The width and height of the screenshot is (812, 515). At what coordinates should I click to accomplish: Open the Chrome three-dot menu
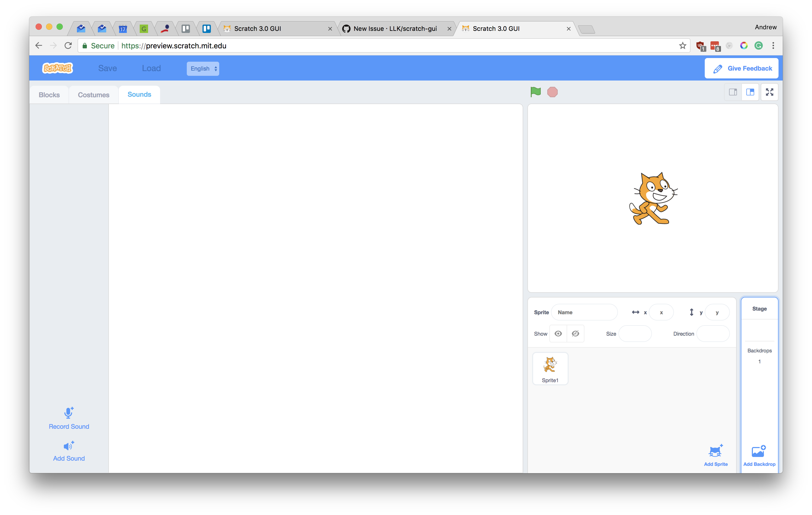[773, 45]
